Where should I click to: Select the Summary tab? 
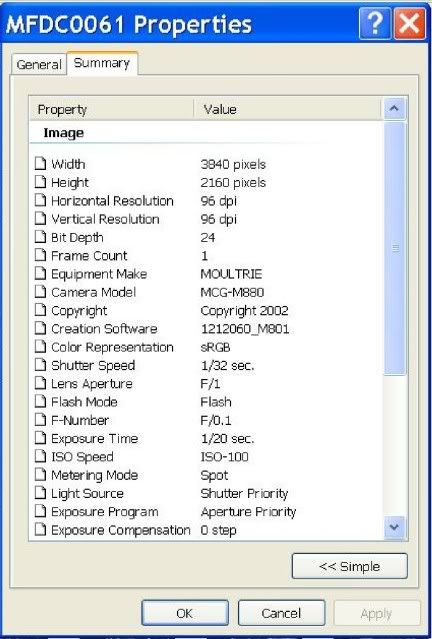102,63
